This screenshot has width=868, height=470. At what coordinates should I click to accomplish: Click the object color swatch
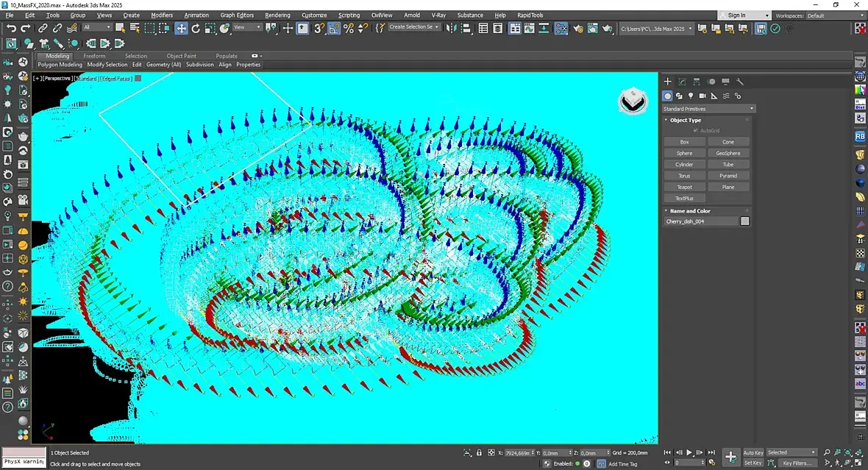[745, 221]
